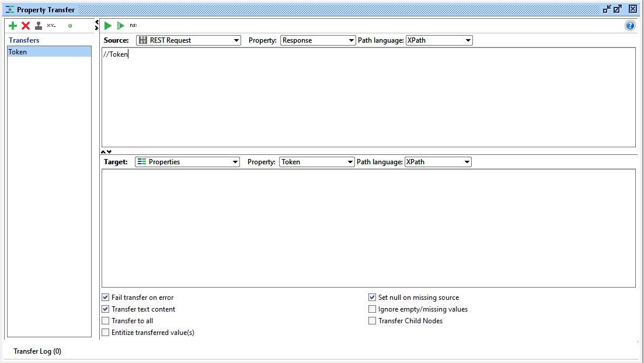Run all property transfers

click(120, 26)
